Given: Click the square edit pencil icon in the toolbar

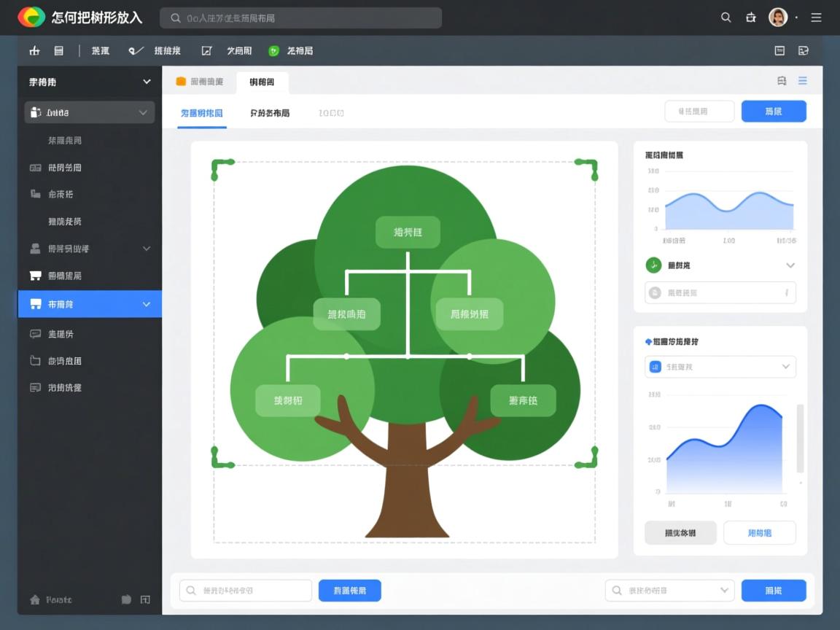Looking at the screenshot, I should click(206, 50).
